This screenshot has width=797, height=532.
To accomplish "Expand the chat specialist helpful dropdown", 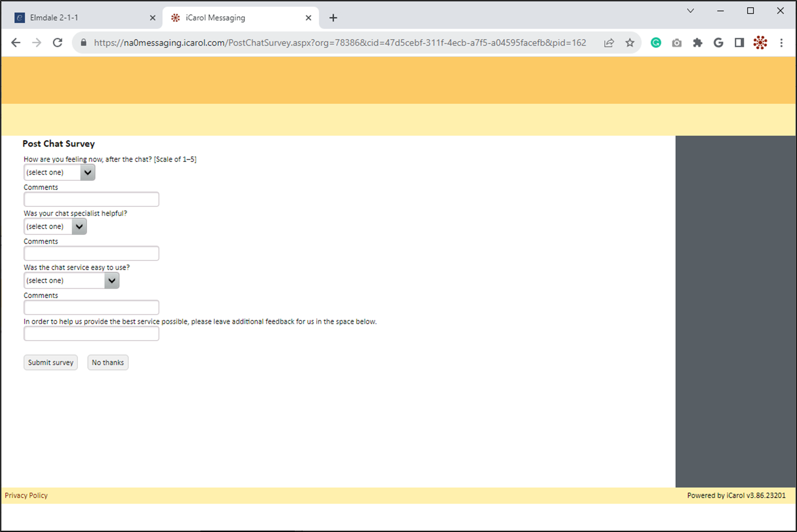I will pyautogui.click(x=55, y=226).
